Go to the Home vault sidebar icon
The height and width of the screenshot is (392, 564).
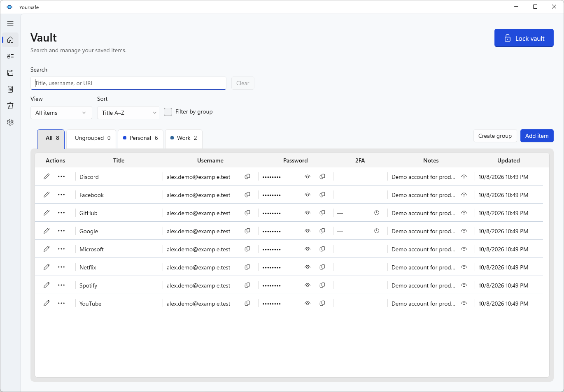tap(10, 40)
